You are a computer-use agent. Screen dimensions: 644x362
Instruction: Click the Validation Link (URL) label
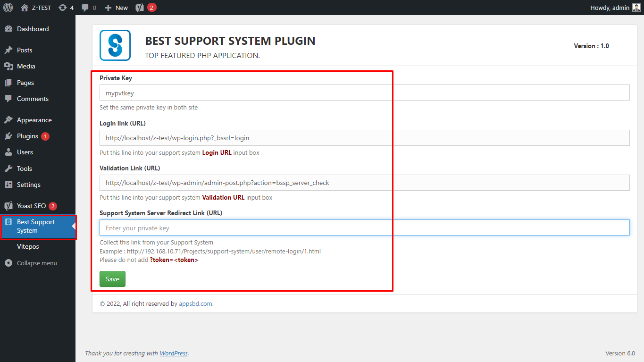[130, 168]
